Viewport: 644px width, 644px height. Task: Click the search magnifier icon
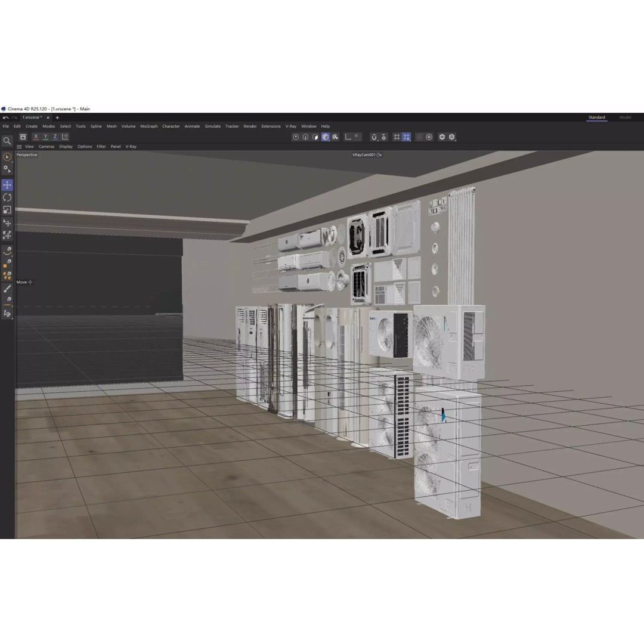[x=7, y=141]
